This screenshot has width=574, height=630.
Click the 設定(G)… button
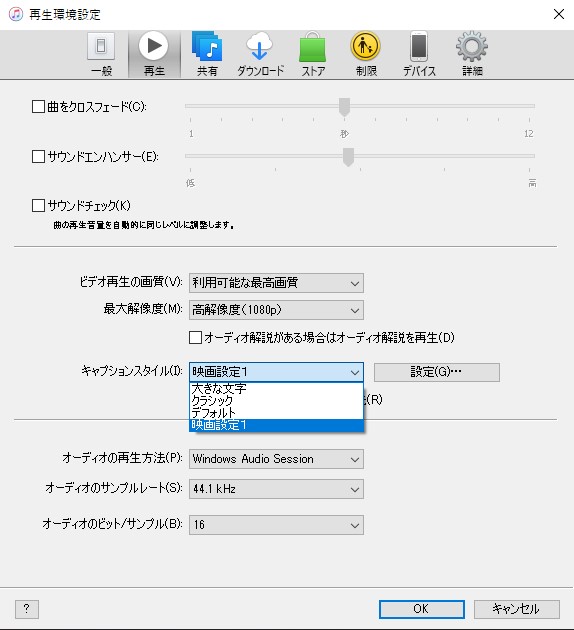click(437, 372)
